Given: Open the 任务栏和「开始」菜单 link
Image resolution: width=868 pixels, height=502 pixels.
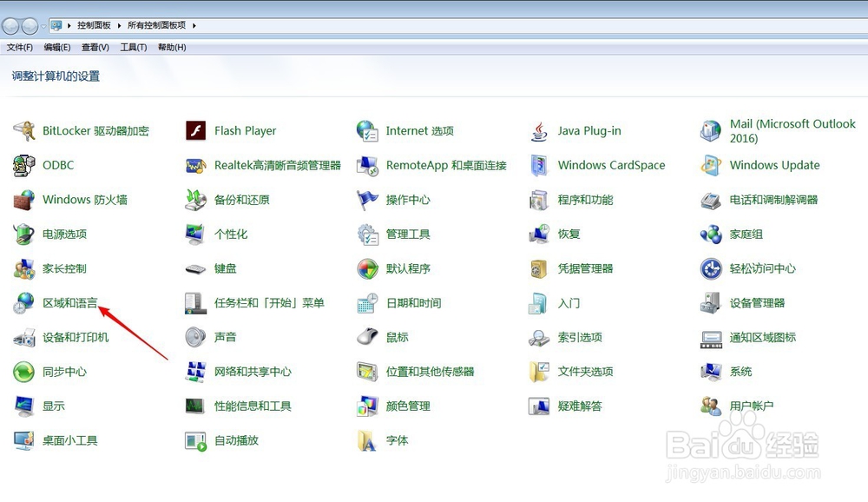Looking at the screenshot, I should (x=269, y=302).
